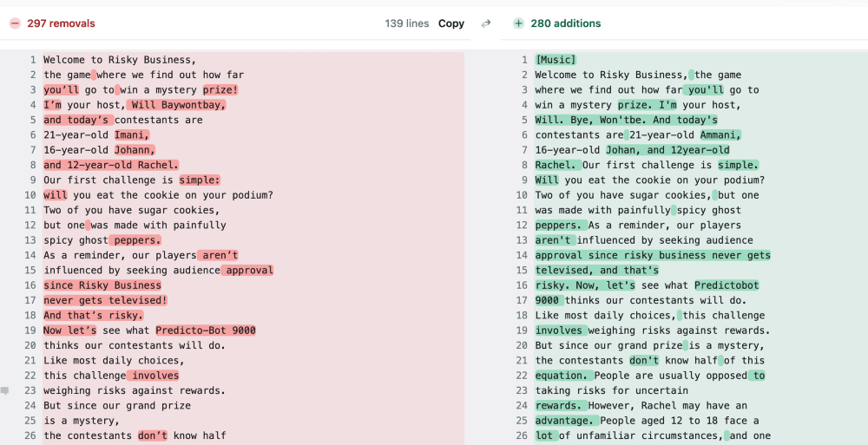Viewport: 868px width, 445px height.
Task: Click line number 19 in left pane
Action: (x=30, y=330)
